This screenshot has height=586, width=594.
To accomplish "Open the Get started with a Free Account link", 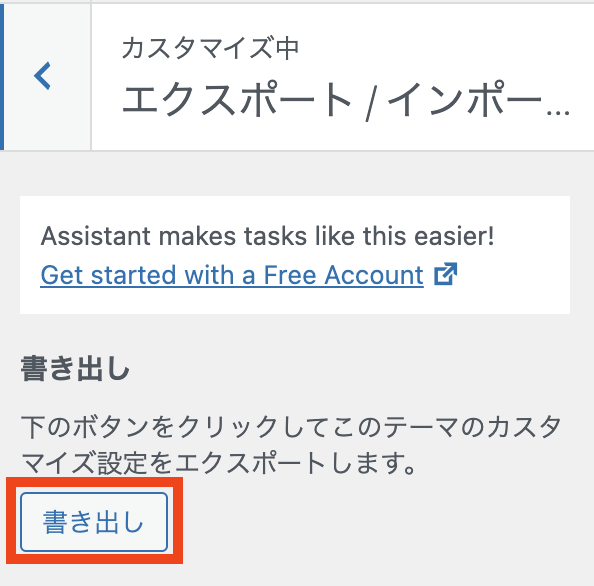I will (x=232, y=275).
